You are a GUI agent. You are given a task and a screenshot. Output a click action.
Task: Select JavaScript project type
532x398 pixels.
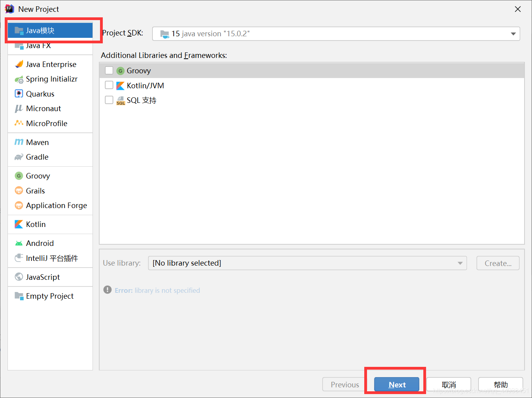pos(50,277)
